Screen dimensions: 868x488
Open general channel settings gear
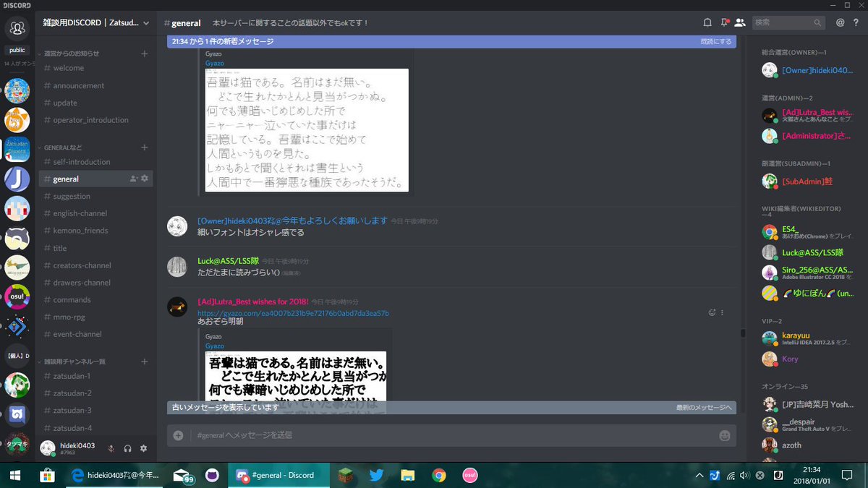tap(144, 179)
